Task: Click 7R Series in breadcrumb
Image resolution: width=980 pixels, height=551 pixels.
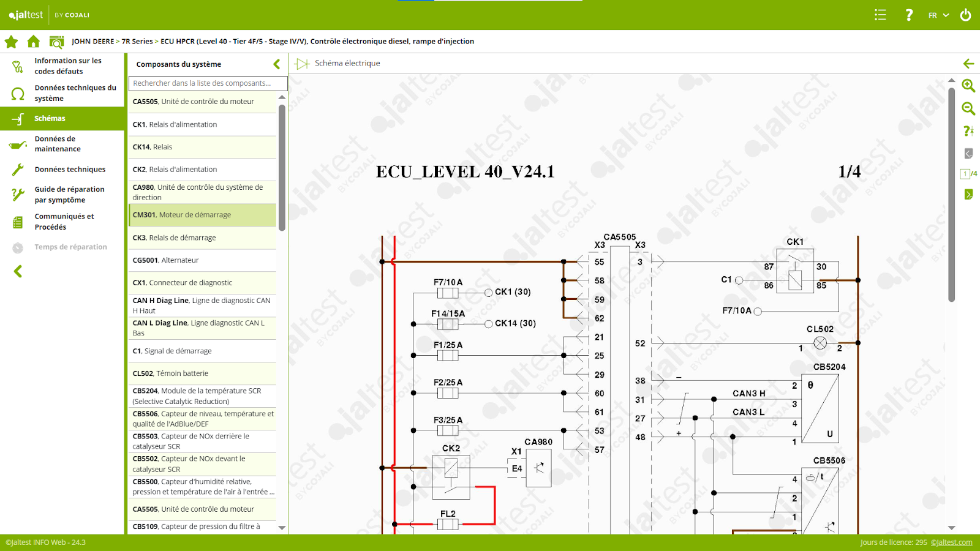Action: click(137, 42)
